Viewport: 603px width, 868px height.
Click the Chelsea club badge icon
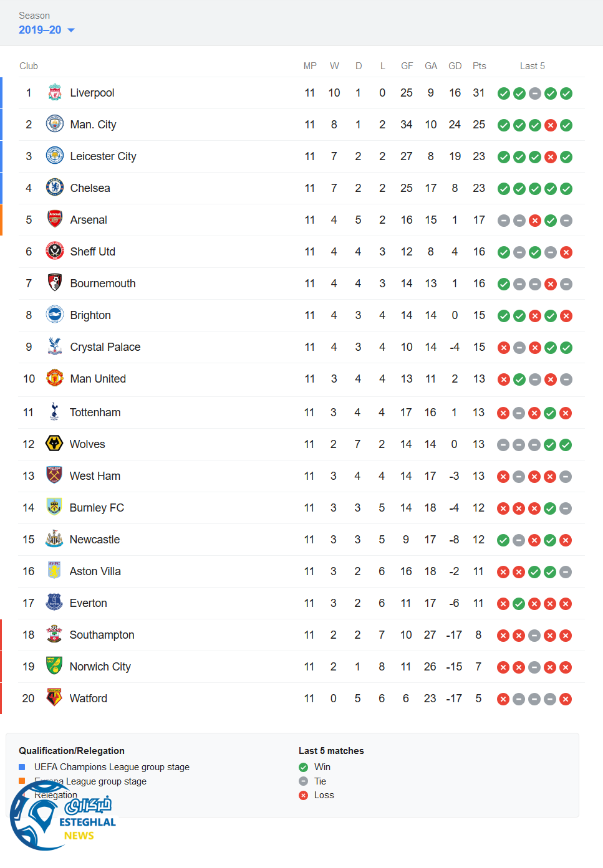[55, 188]
